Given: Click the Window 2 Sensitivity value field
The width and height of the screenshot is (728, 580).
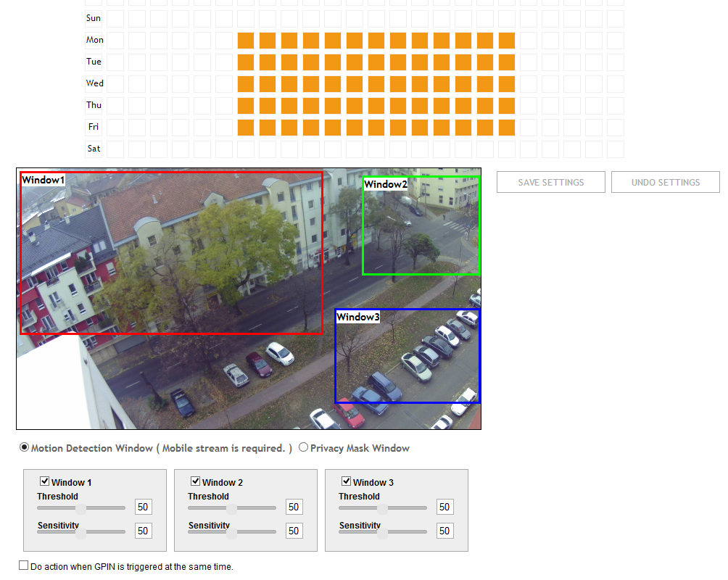Looking at the screenshot, I should click(x=294, y=531).
